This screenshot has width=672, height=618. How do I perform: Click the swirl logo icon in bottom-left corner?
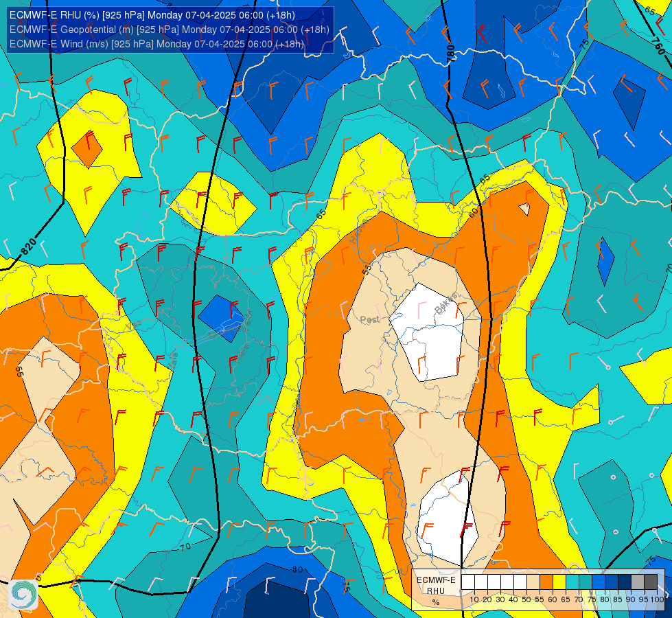[x=23, y=594]
